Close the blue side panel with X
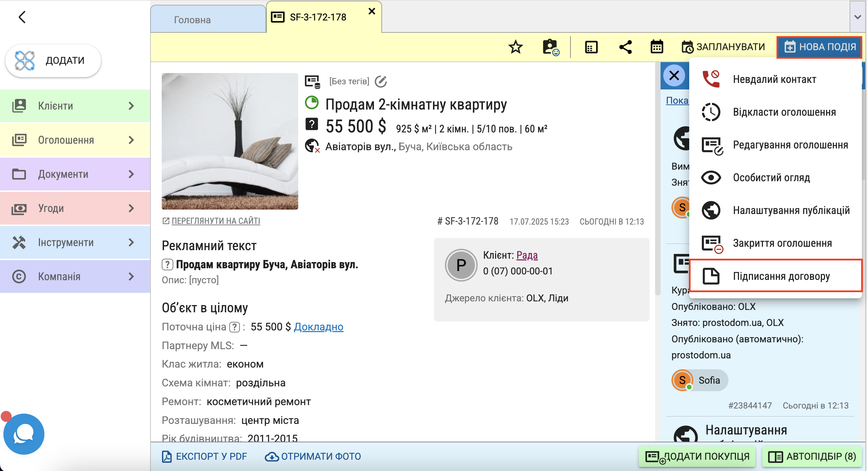 (674, 75)
